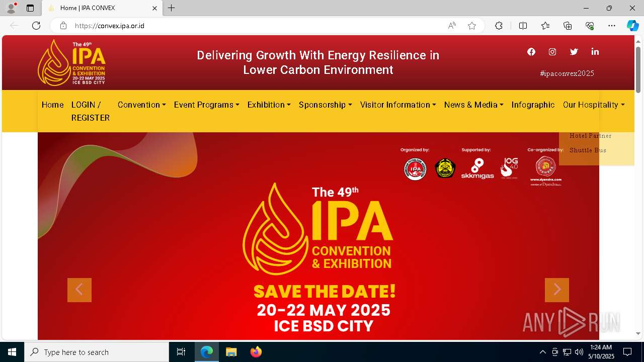
Task: Activate Read aloud icon in address bar
Action: tap(452, 26)
